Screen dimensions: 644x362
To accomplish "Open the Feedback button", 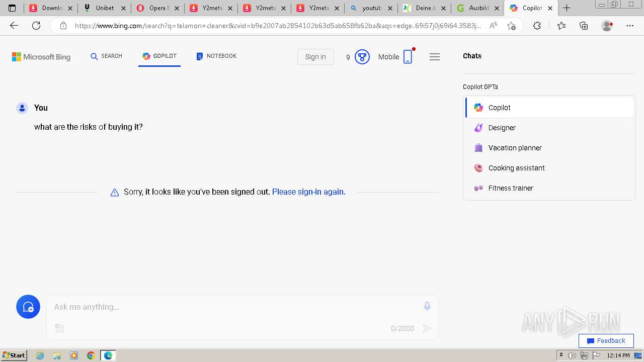I will 606,340.
